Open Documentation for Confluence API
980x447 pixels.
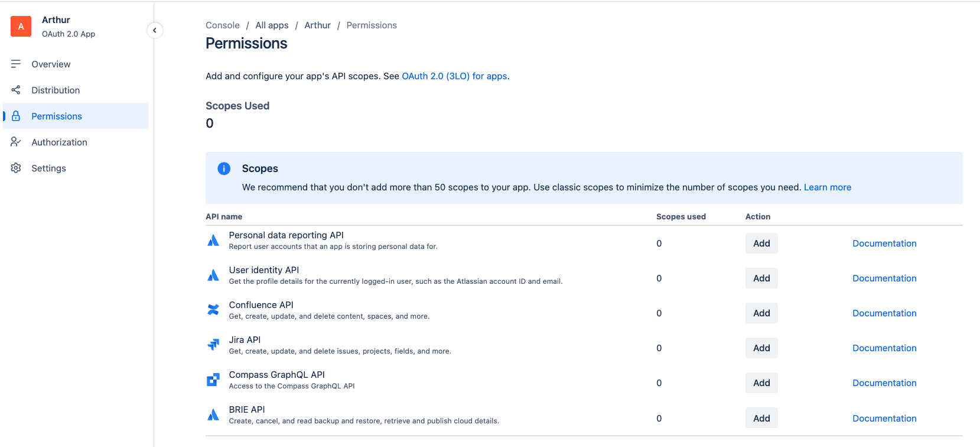[x=884, y=313]
